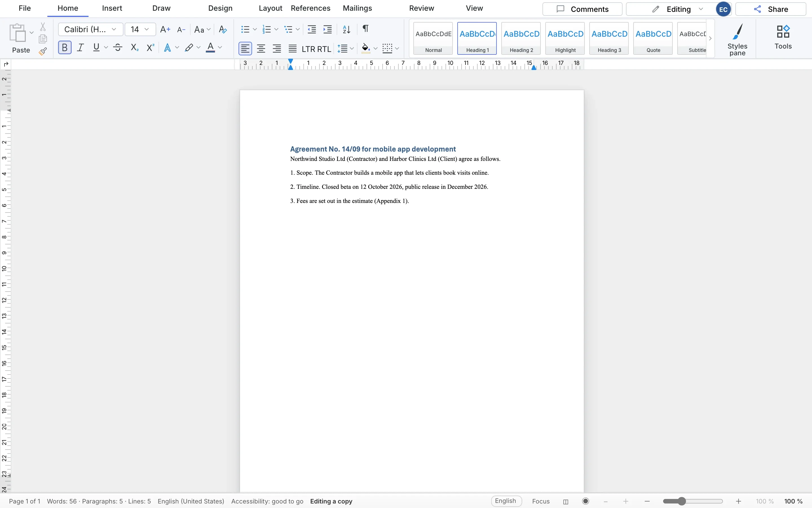Expand multilevel list options arrow
The height and width of the screenshot is (508, 812).
point(298,30)
